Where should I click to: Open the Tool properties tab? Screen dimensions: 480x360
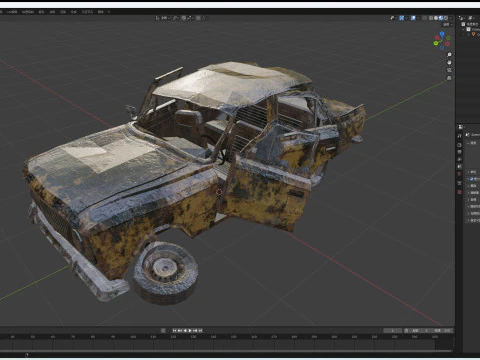459,136
